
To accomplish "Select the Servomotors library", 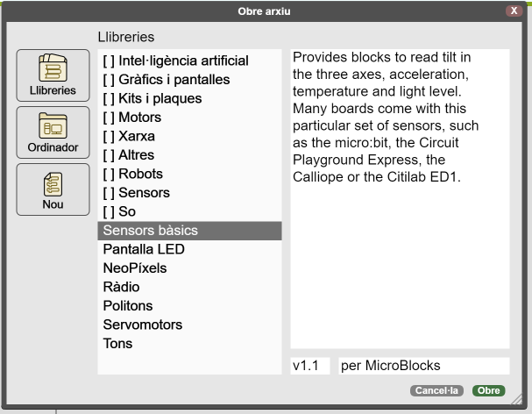I will (143, 325).
